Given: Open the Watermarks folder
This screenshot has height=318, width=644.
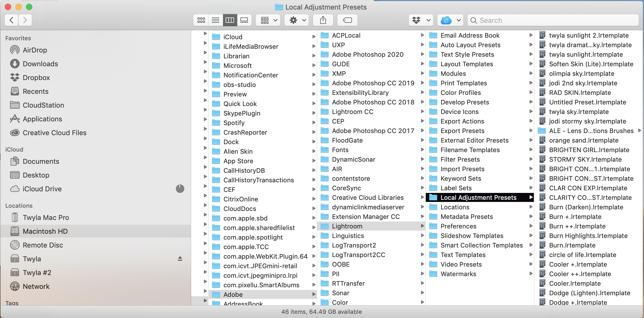Looking at the screenshot, I should (458, 274).
